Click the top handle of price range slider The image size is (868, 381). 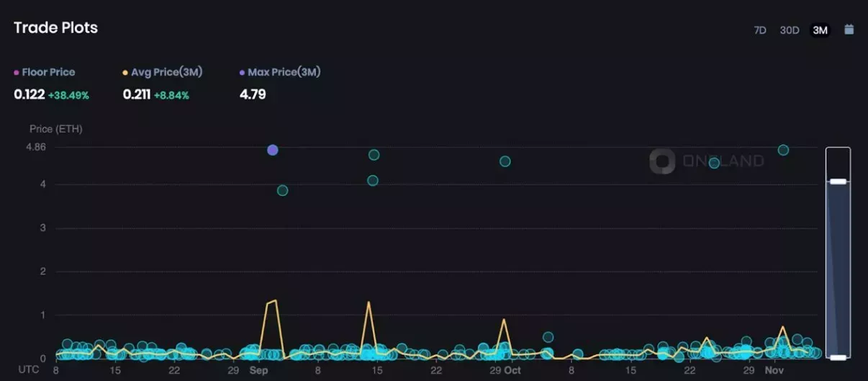click(838, 181)
